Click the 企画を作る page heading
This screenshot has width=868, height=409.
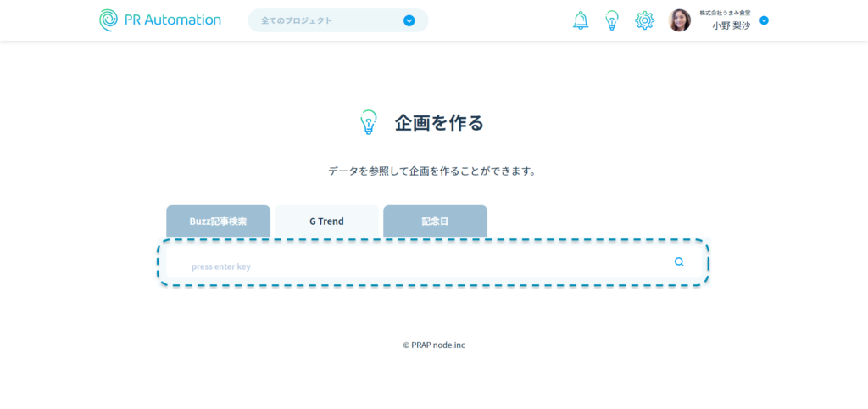(x=439, y=122)
